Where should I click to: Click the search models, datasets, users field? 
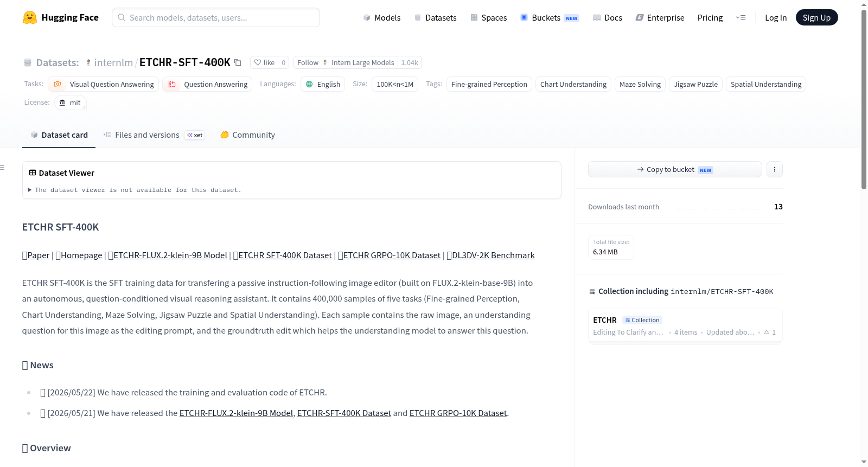point(216,17)
